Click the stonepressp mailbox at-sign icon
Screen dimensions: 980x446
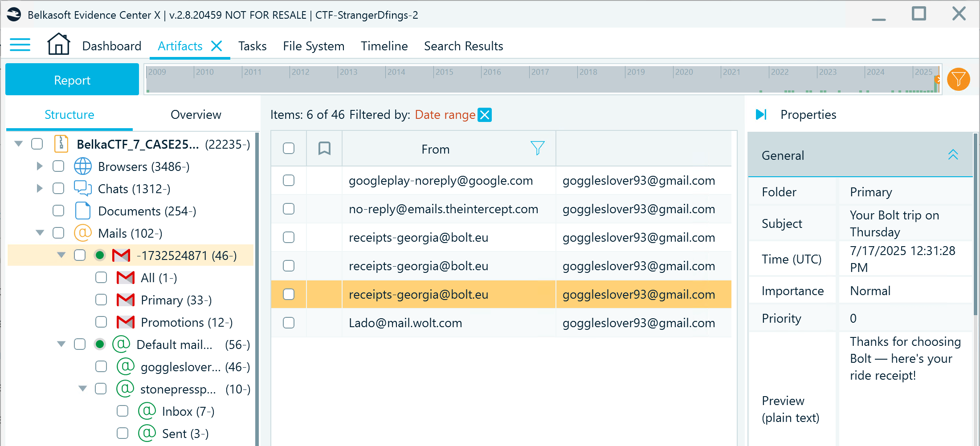[125, 389]
